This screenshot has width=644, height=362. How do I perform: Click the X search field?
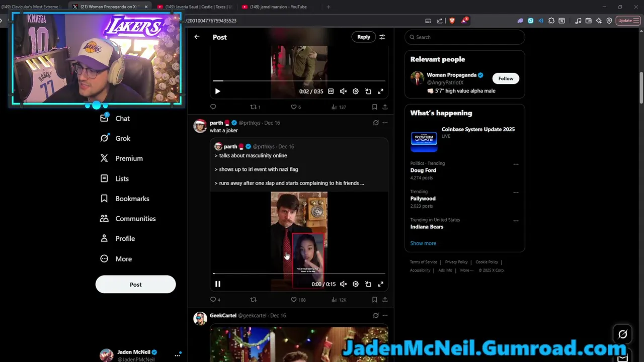464,37
